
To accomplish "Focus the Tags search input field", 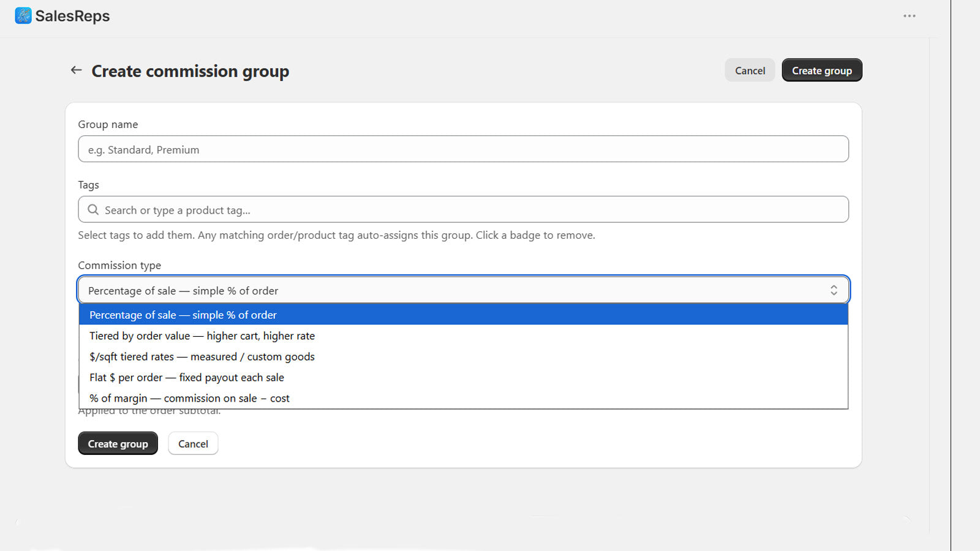I will point(463,210).
